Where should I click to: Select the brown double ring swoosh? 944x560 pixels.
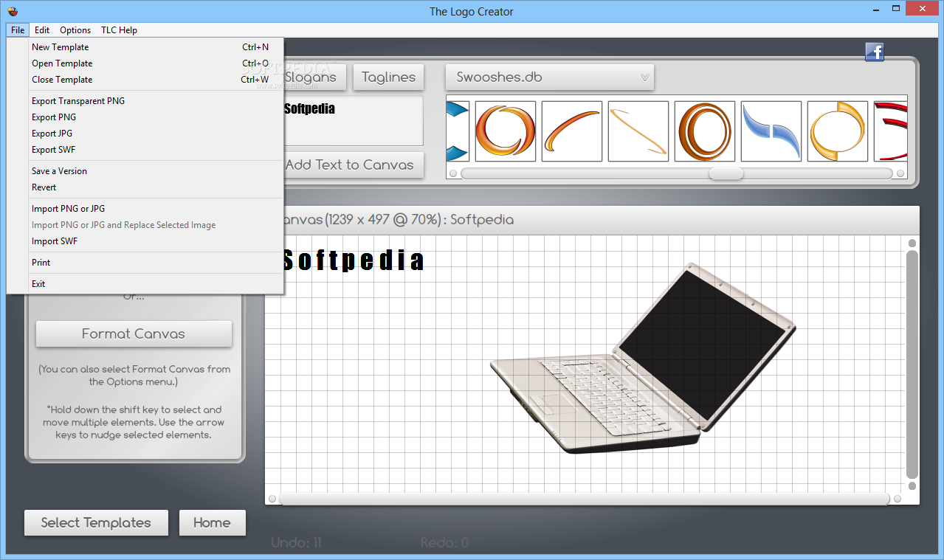point(705,131)
